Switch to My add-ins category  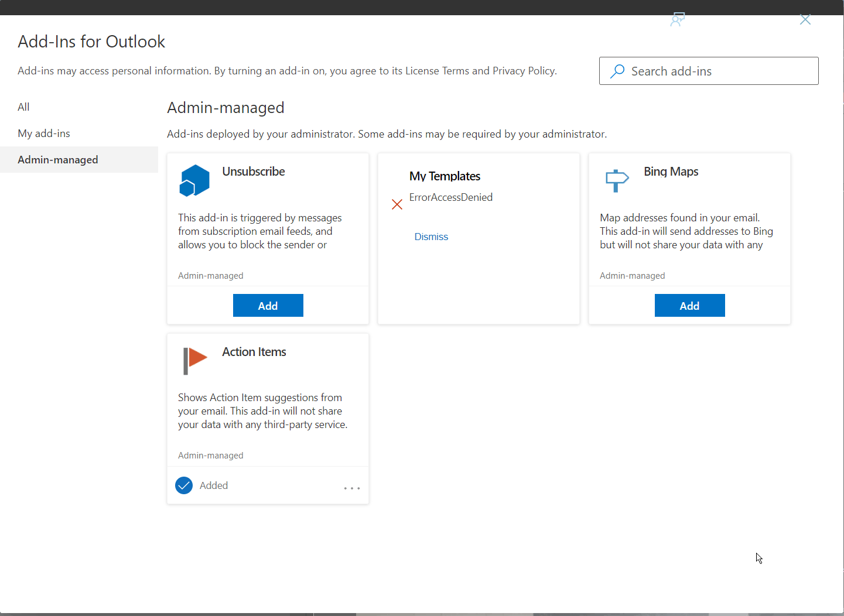[x=79, y=134]
